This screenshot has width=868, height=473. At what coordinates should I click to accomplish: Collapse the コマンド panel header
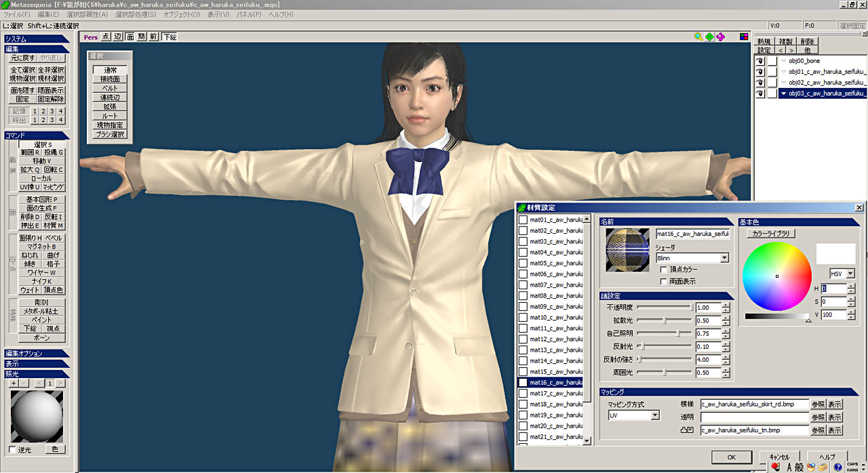tap(37, 136)
